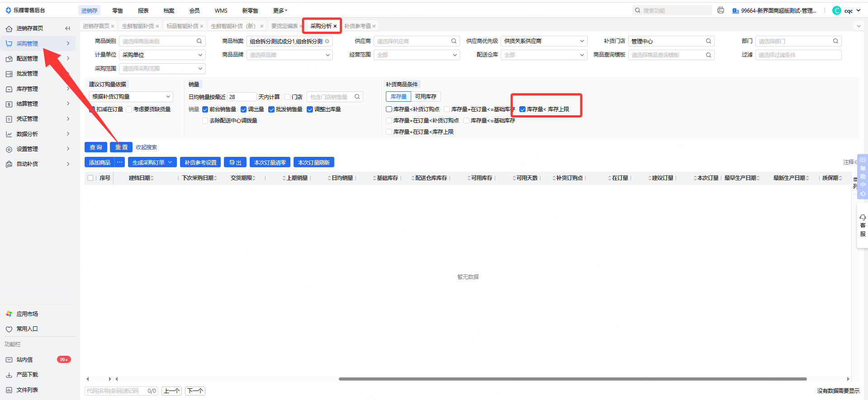Uncheck 批发销售量 checkbox

pos(271,109)
